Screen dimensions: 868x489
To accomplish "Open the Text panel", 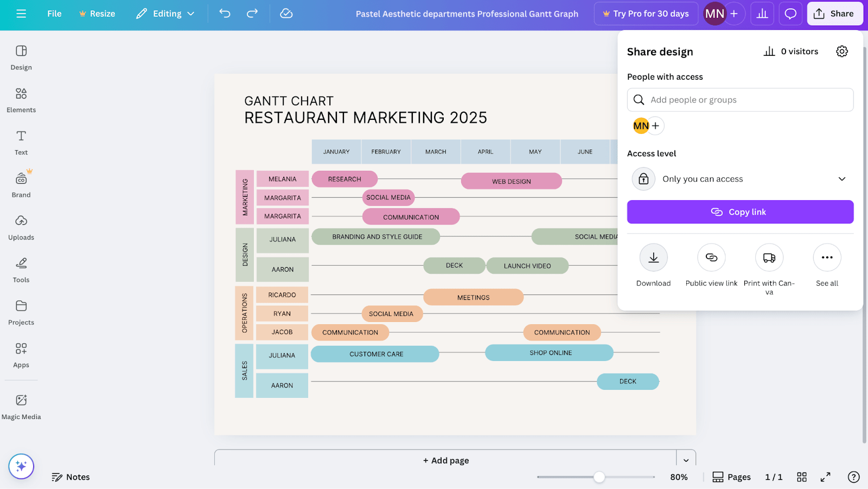I will (x=21, y=142).
